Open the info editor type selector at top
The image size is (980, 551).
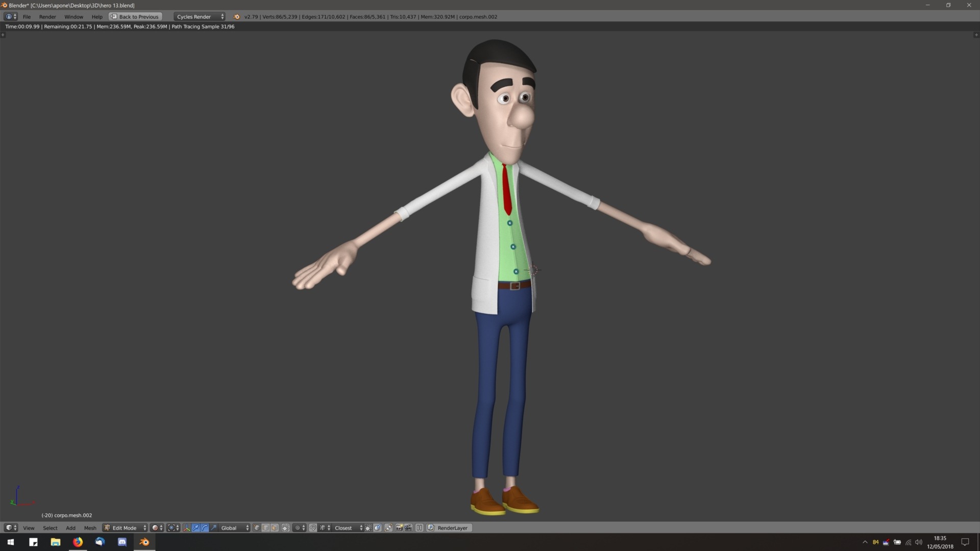pyautogui.click(x=11, y=17)
